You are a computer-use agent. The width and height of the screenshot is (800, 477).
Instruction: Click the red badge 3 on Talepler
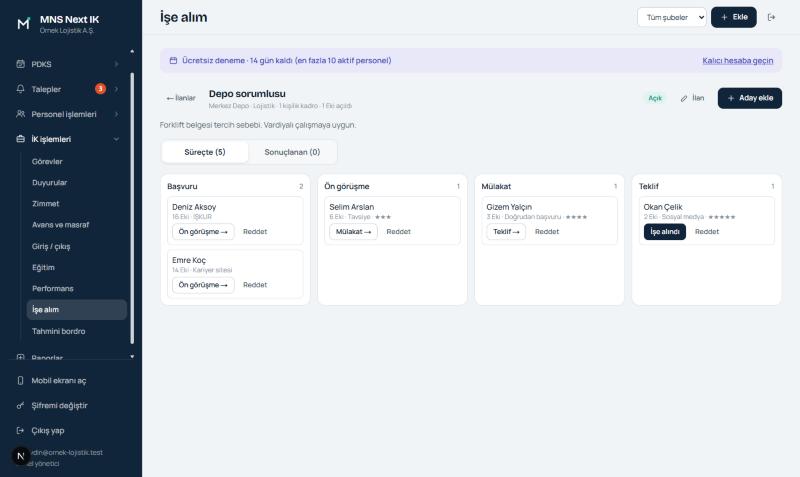101,89
